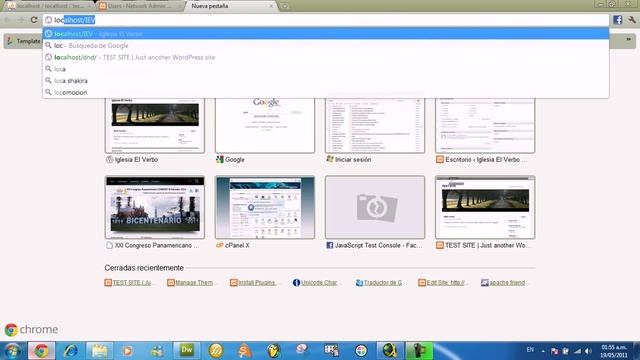Image resolution: width=640 pixels, height=360 pixels.
Task: Open the XXI Congreso Panamericano thumbnail
Action: 155,207
